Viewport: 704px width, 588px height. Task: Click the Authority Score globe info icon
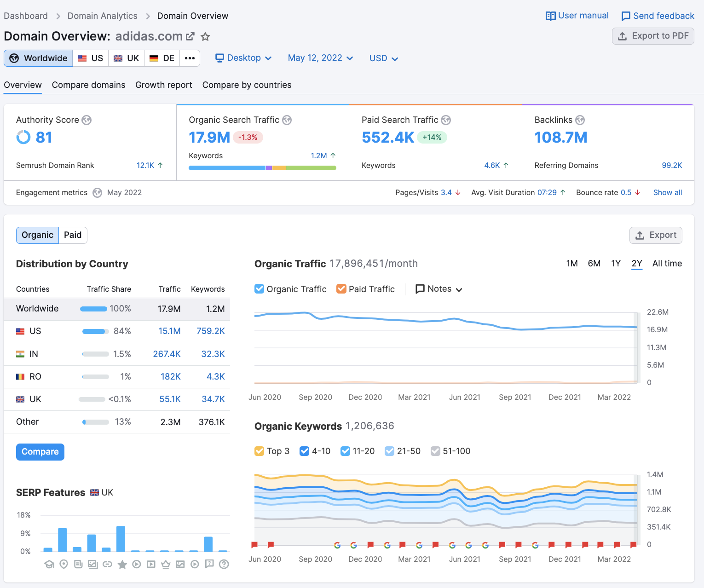87,120
